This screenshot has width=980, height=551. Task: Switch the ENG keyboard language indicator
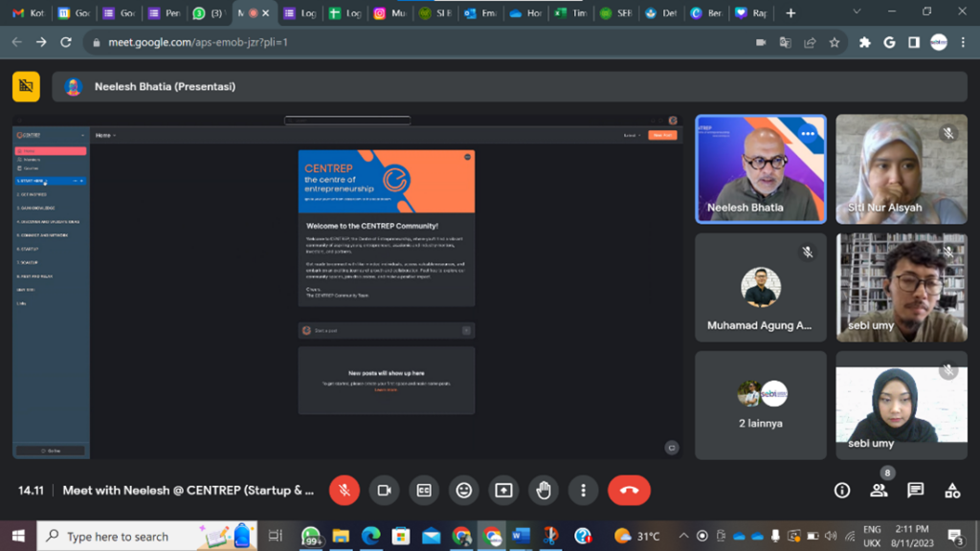coord(872,536)
